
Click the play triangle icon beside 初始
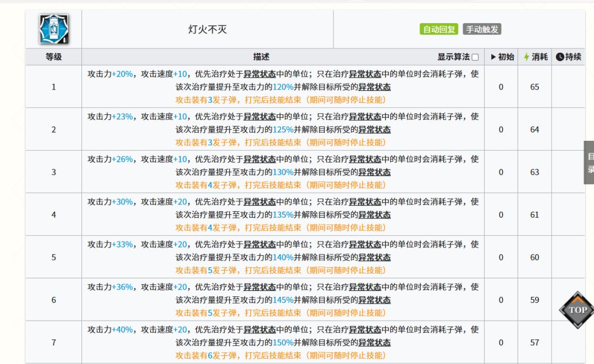tap(493, 57)
